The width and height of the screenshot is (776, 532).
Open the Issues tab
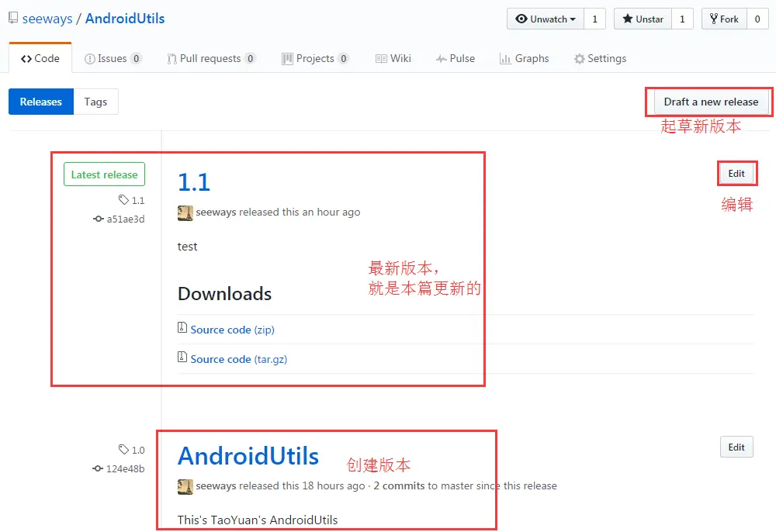click(113, 58)
